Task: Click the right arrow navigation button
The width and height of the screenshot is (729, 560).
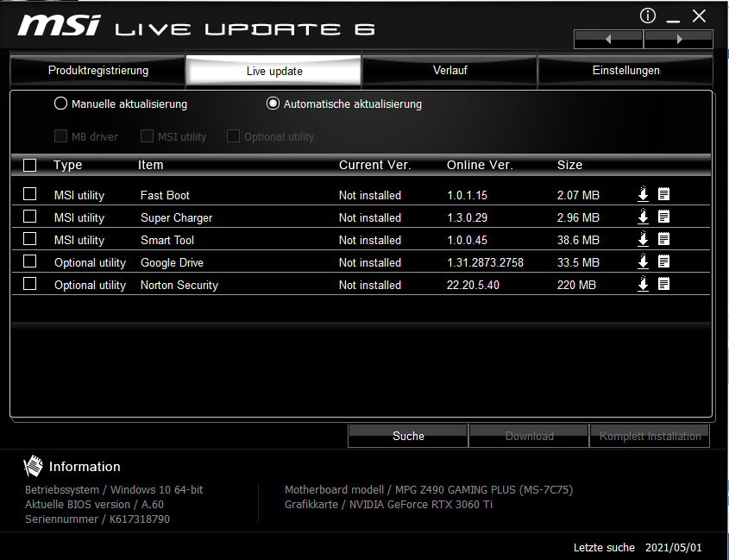Action: pyautogui.click(x=678, y=40)
